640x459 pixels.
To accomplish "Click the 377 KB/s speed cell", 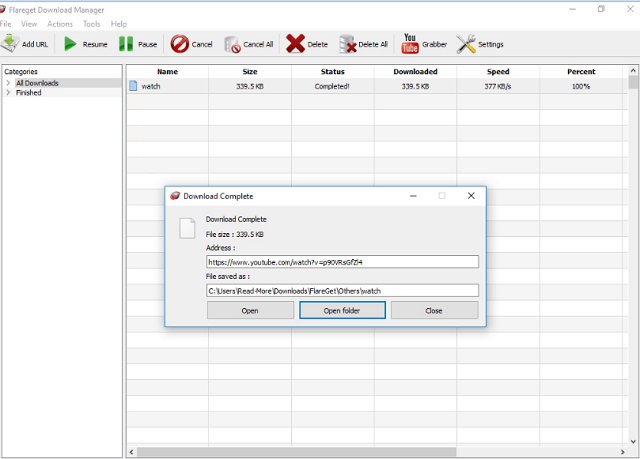I will click(x=498, y=86).
